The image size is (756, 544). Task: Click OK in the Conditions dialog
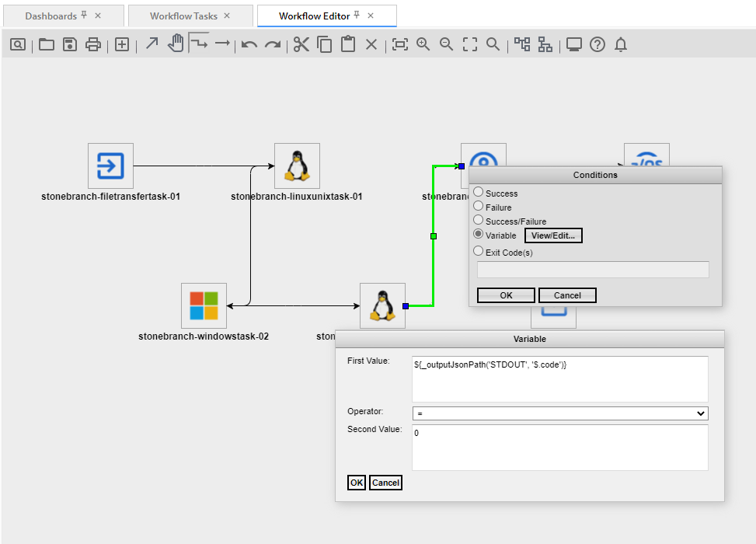[506, 295]
